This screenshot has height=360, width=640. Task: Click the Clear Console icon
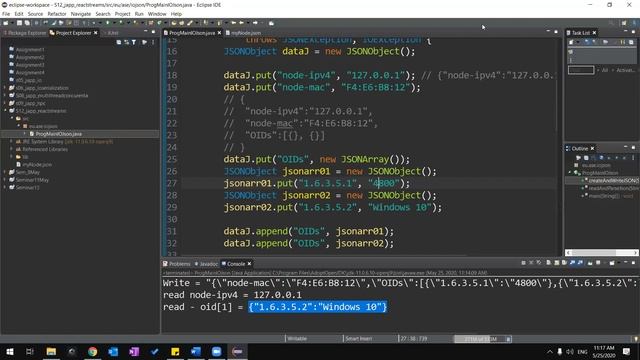(549, 263)
